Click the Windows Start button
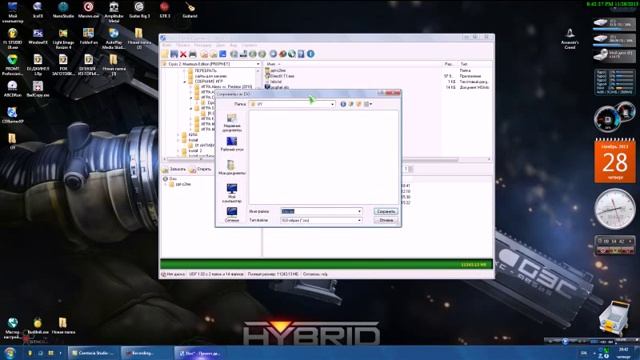The image size is (640, 360). (x=10, y=353)
